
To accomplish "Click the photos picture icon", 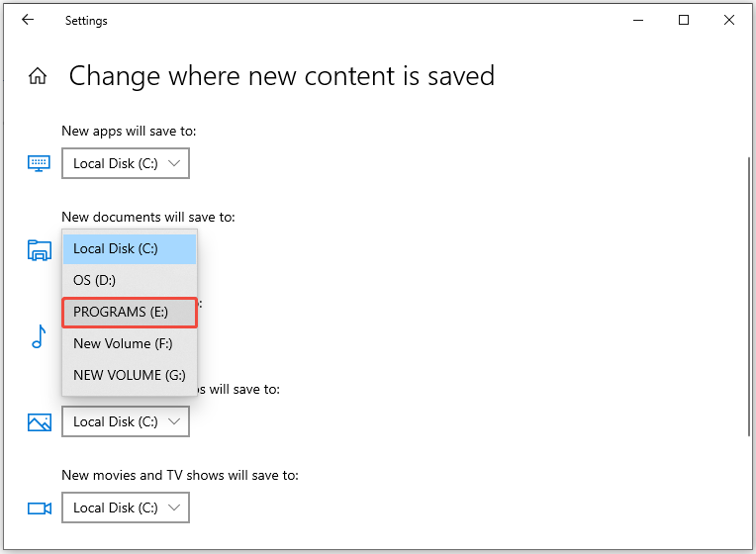I will click(39, 422).
